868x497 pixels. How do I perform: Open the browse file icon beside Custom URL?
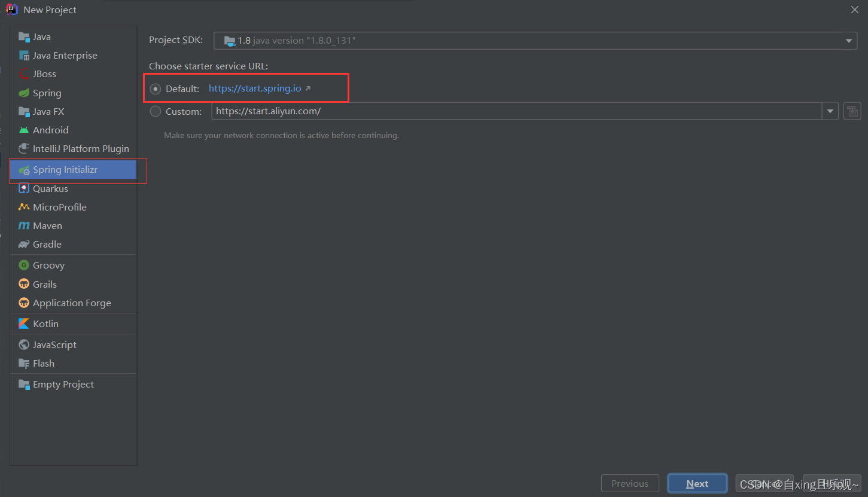(852, 111)
